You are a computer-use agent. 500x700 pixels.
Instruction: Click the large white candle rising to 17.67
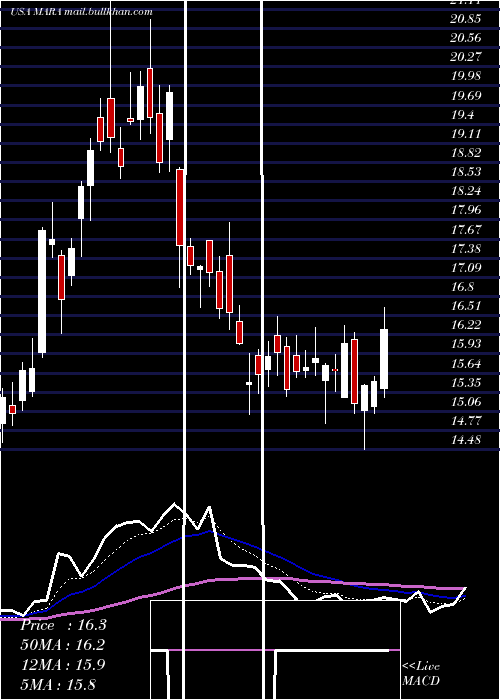tap(42, 292)
